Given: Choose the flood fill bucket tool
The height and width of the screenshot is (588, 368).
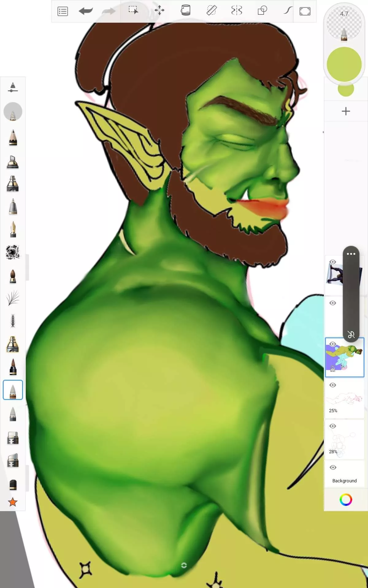Looking at the screenshot, I should tap(185, 10).
